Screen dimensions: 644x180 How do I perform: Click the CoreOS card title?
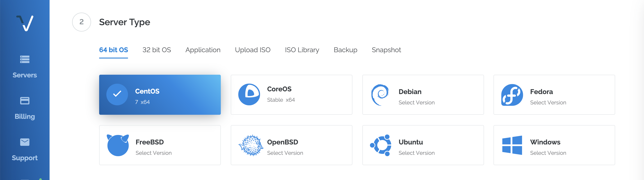[279, 89]
